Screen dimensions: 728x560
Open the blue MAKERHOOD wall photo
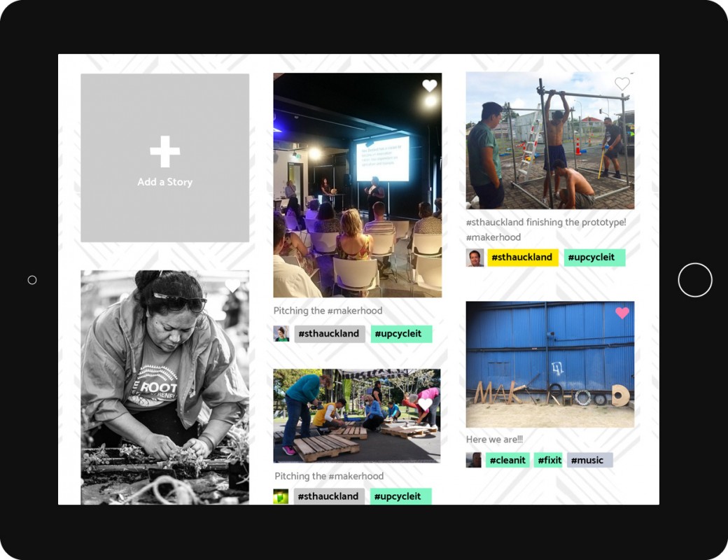click(549, 365)
